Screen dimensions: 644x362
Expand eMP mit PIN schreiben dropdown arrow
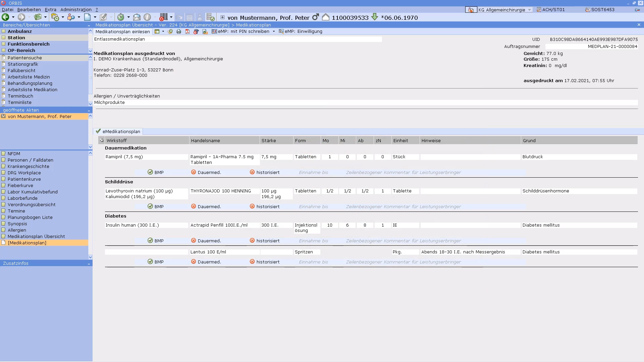pyautogui.click(x=274, y=32)
